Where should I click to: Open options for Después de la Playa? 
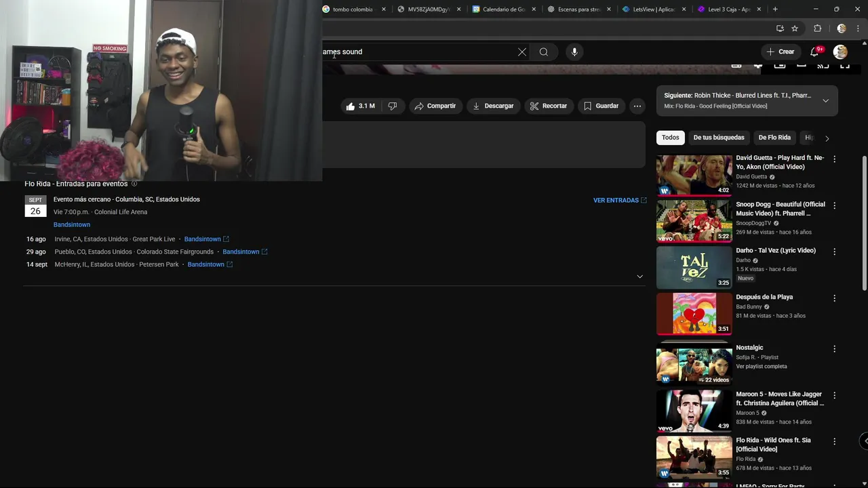pyautogui.click(x=835, y=298)
